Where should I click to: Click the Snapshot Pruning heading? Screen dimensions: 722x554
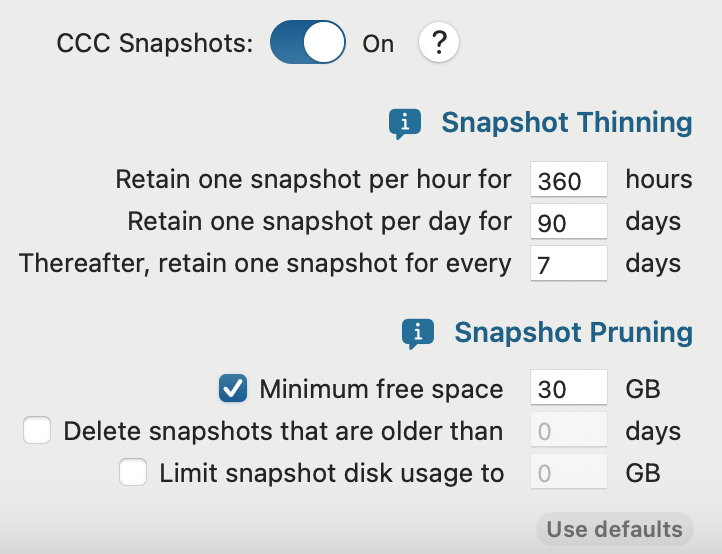[x=573, y=332]
